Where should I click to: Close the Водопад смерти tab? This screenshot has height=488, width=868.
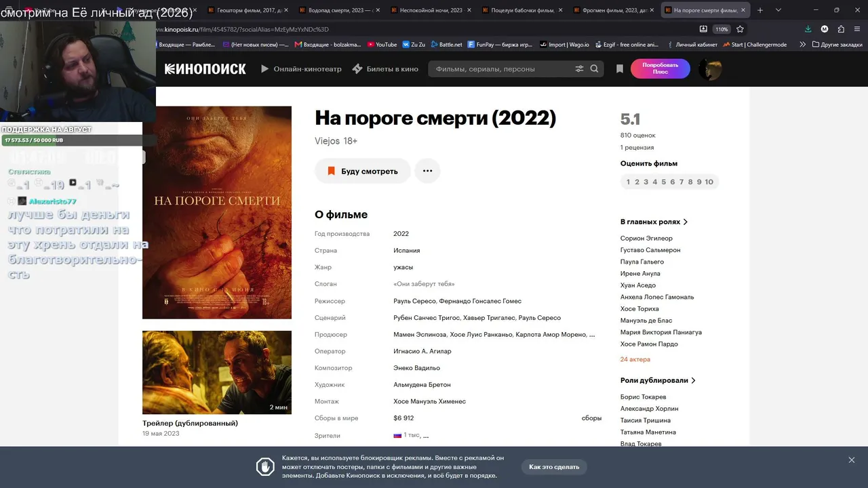(x=379, y=10)
